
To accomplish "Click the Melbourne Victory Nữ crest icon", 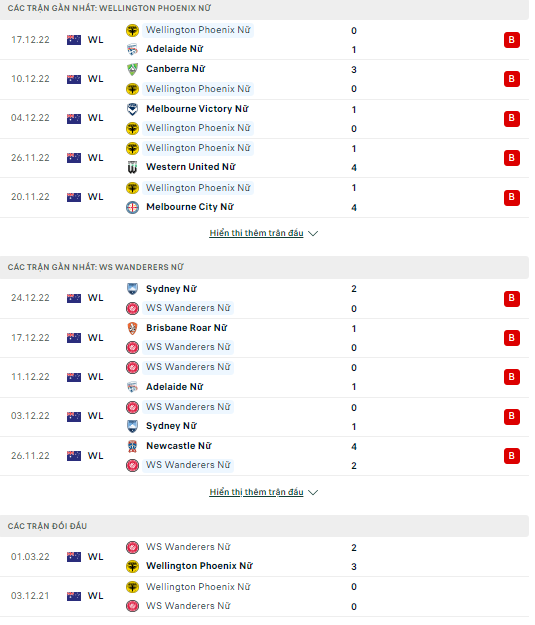I will pos(134,110).
